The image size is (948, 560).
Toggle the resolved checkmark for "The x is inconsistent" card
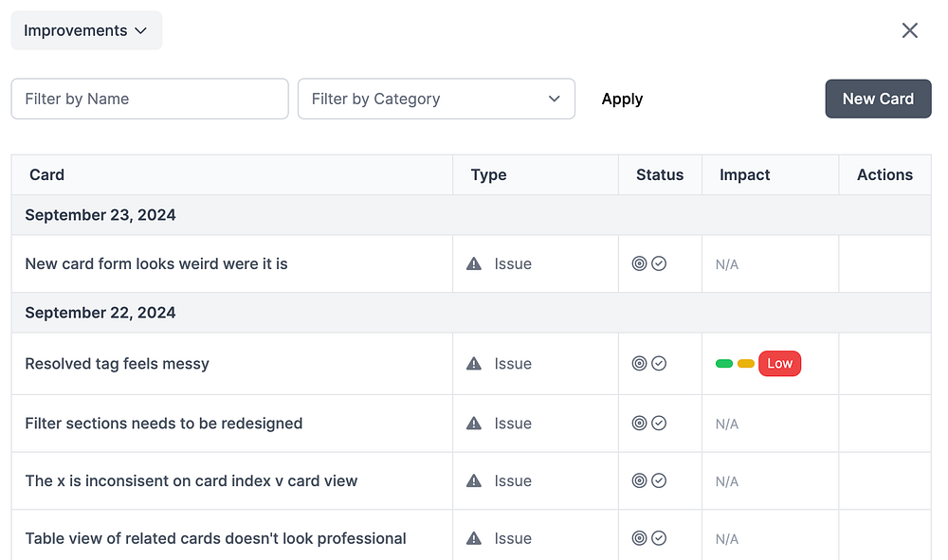pyautogui.click(x=659, y=480)
